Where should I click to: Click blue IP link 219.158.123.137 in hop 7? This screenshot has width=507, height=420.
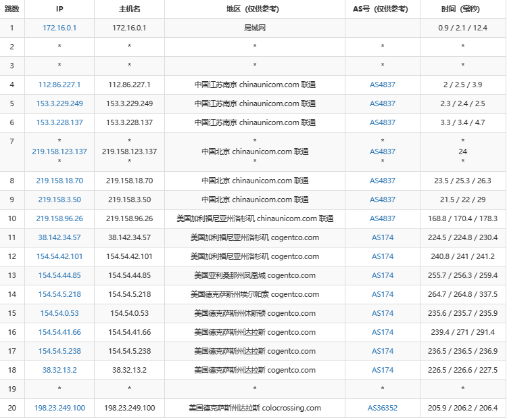click(59, 151)
